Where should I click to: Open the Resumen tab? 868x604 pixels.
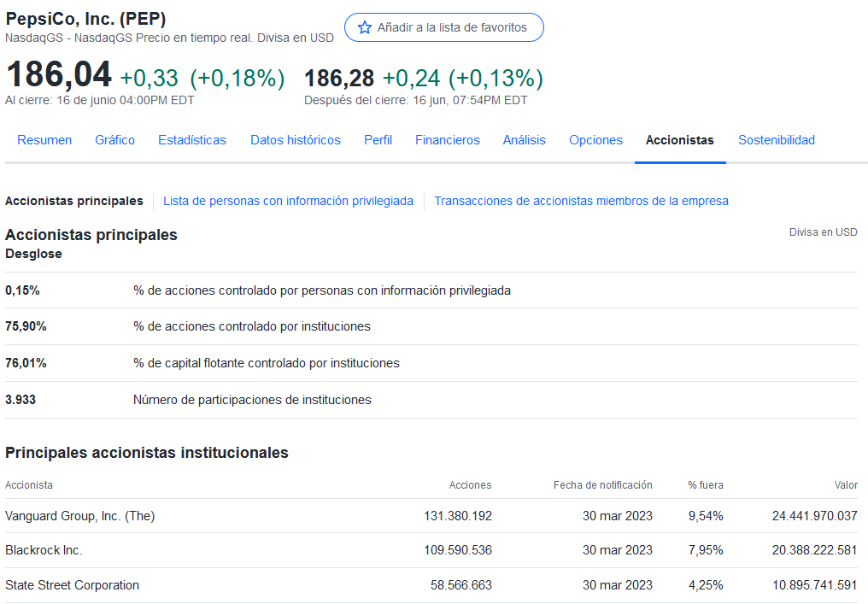(x=44, y=140)
